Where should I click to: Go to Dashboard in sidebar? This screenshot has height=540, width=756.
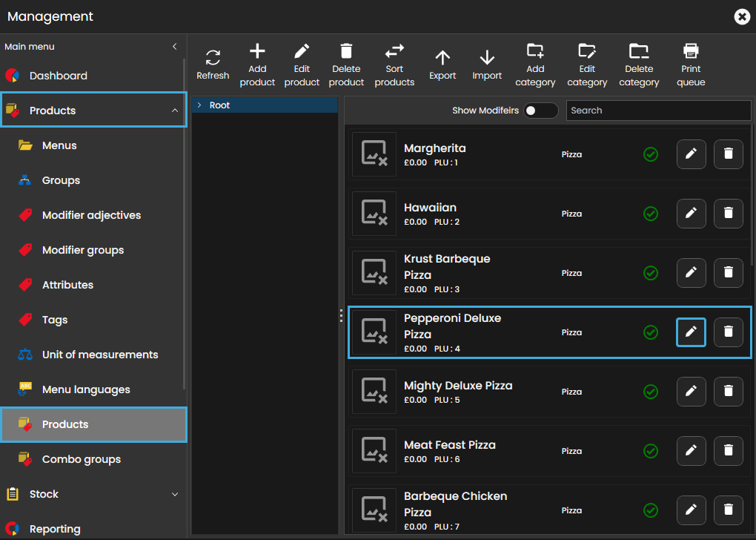[x=58, y=76]
